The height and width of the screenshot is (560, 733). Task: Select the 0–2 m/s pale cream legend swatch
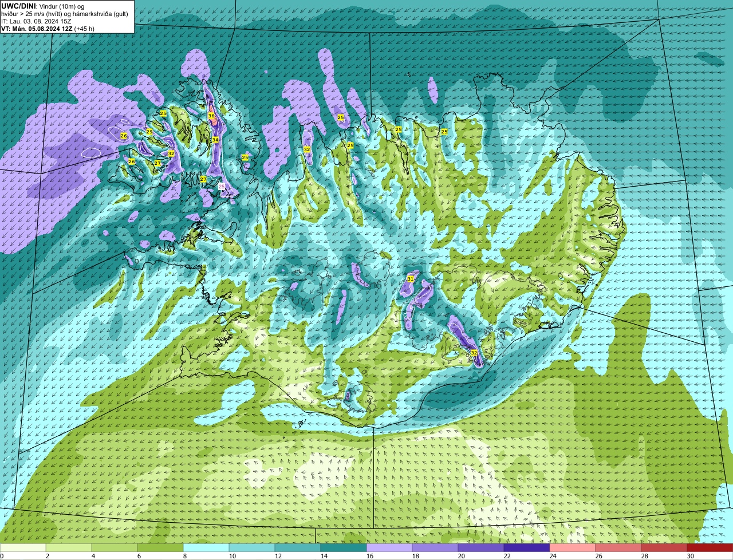pyautogui.click(x=23, y=547)
